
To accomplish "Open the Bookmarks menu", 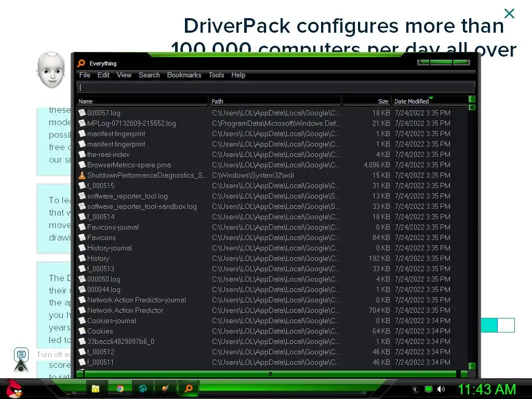I will coord(184,75).
